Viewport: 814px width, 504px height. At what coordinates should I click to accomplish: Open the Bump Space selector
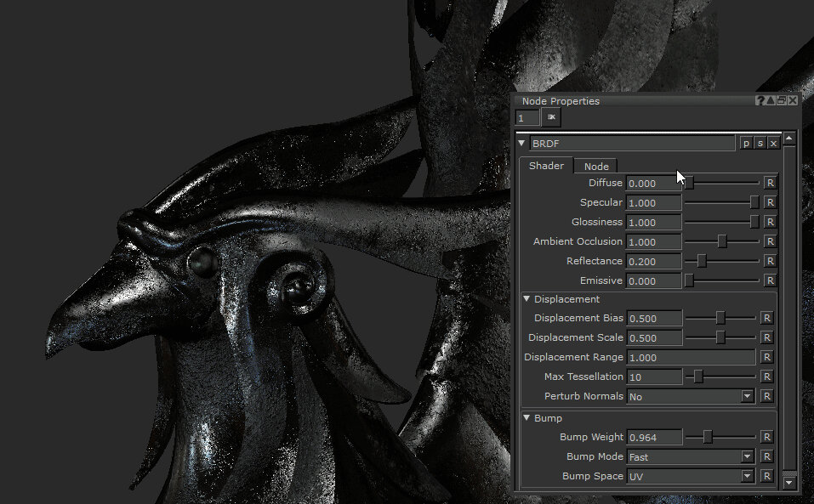[747, 476]
